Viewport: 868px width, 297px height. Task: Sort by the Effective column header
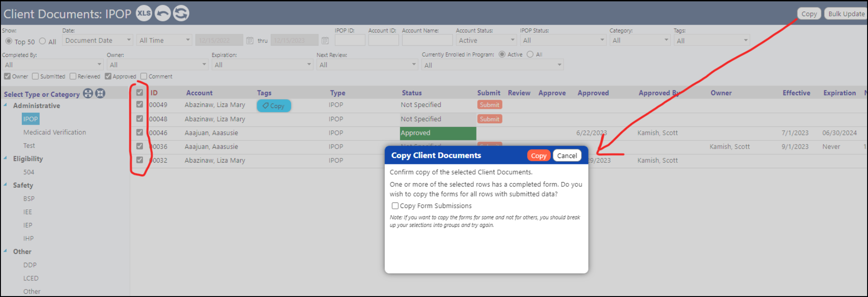pyautogui.click(x=796, y=93)
